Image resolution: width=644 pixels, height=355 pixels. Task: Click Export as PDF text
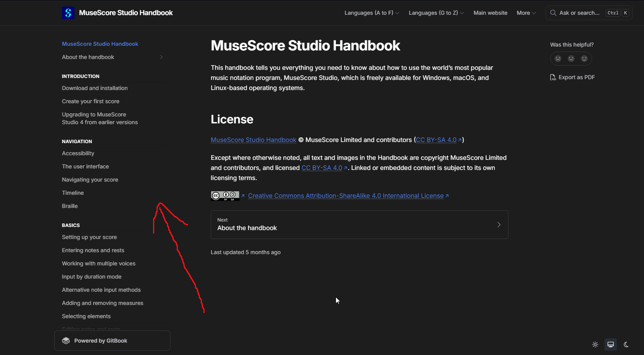577,77
